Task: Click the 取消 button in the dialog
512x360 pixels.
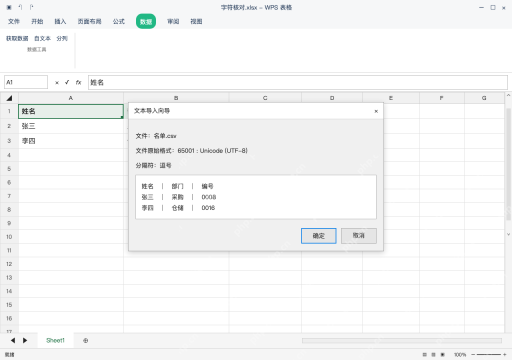Action: (359, 236)
